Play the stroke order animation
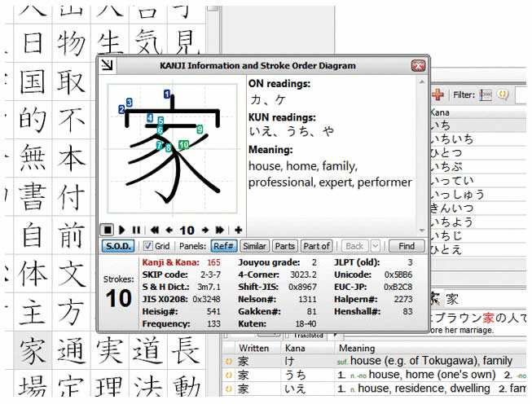The height and width of the screenshot is (404, 532). 122,230
